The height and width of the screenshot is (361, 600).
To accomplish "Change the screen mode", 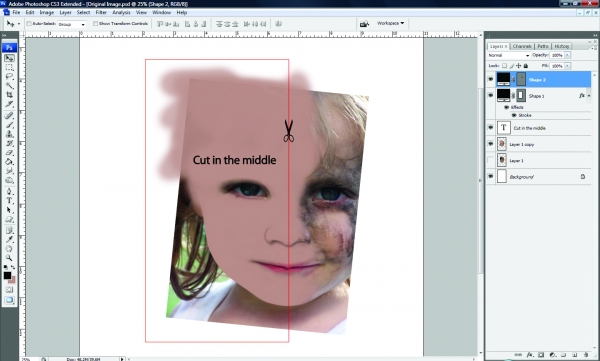I will tap(10, 300).
